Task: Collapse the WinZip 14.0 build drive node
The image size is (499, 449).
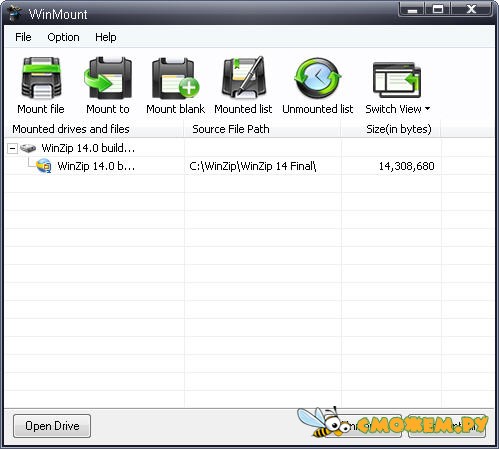Action: 12,148
